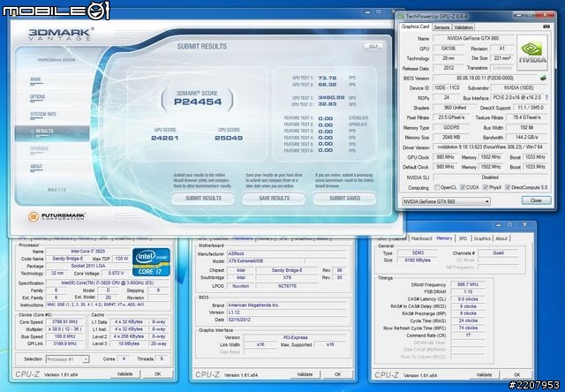Open Upgrade in the 3DMark Vantage sidebar
Viewport: 565px width, 392px height.
click(39, 148)
